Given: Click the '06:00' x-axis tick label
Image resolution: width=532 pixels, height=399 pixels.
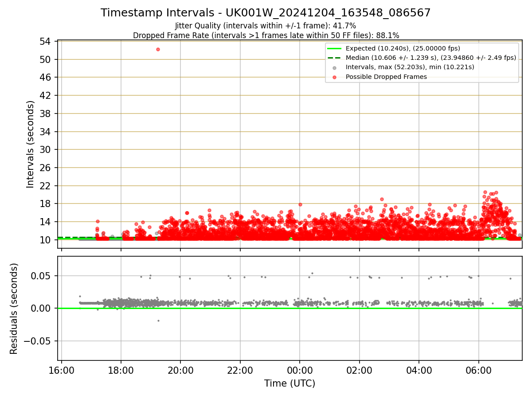Looking at the screenshot, I should 479,370.
